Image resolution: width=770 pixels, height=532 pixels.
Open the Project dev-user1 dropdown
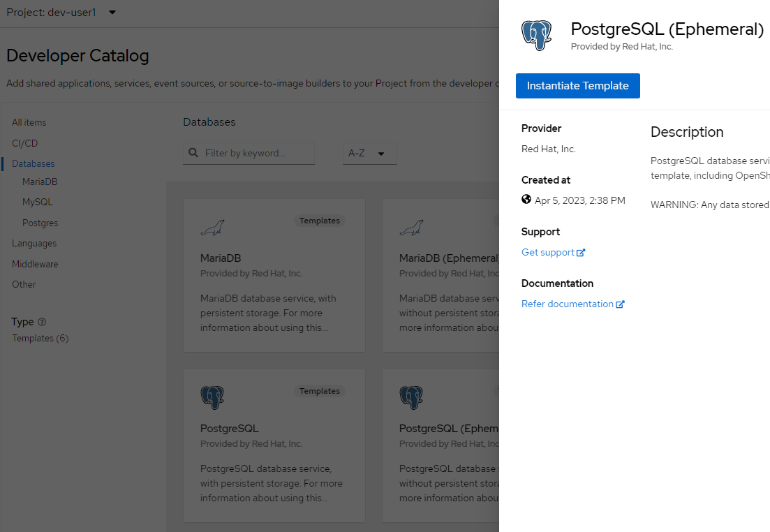point(61,13)
